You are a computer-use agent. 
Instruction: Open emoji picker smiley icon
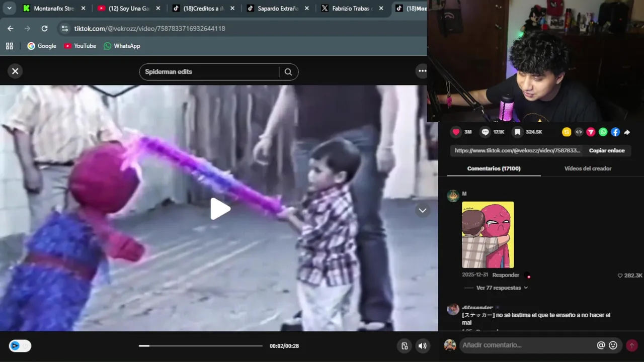613,345
